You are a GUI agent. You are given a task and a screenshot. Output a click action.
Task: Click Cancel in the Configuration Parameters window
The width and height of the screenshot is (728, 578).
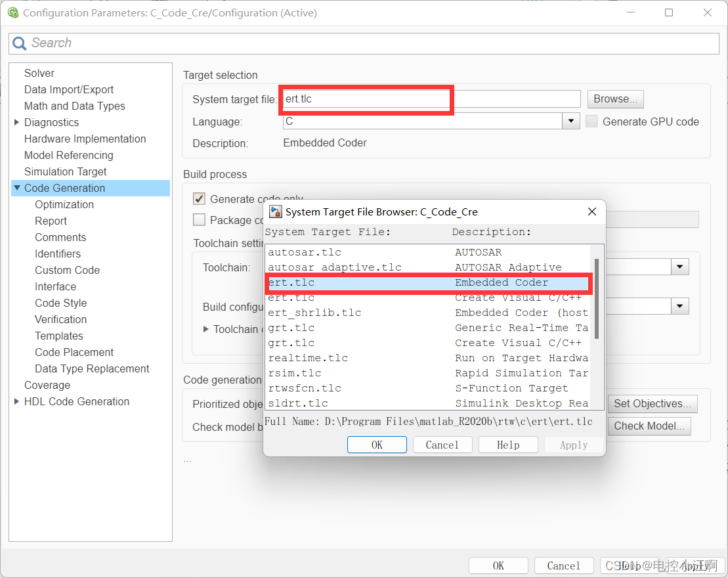tap(564, 566)
